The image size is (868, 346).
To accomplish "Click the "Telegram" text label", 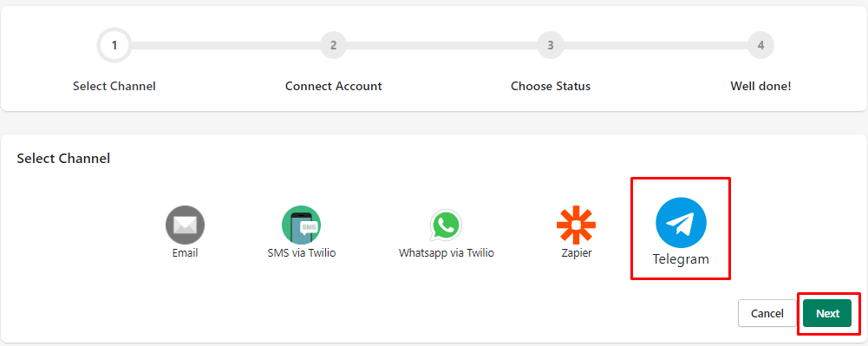I will 681,259.
